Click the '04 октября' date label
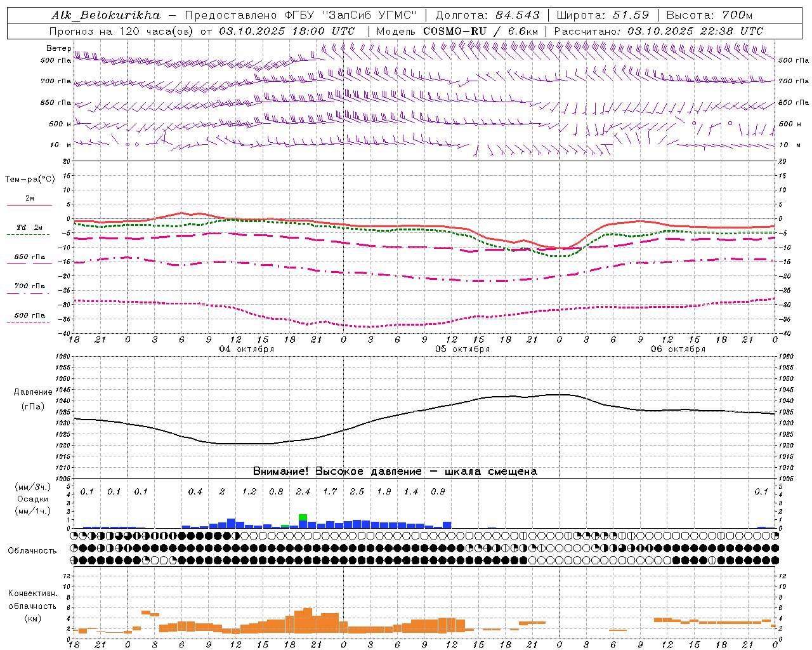 (246, 349)
